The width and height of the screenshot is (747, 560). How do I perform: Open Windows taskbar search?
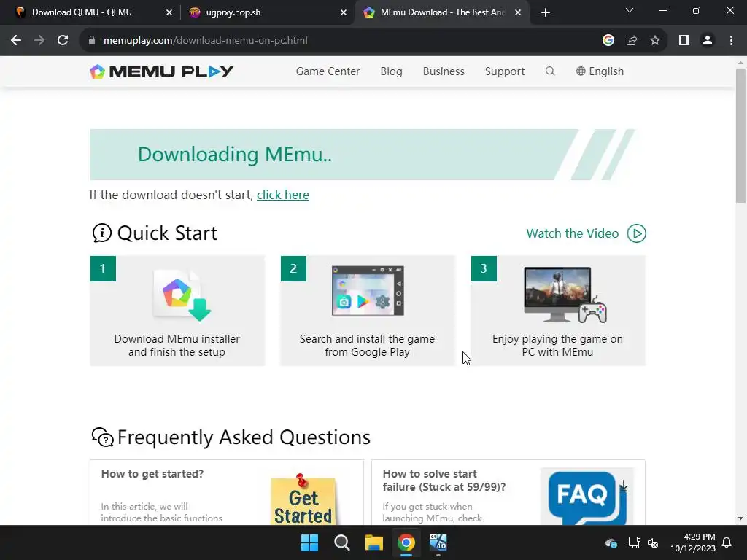tap(342, 542)
